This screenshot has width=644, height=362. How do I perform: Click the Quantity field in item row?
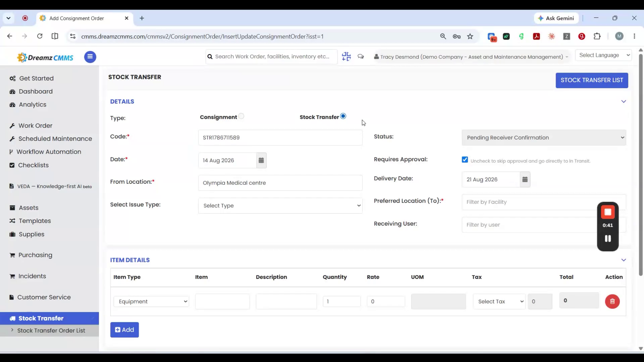[342, 301]
